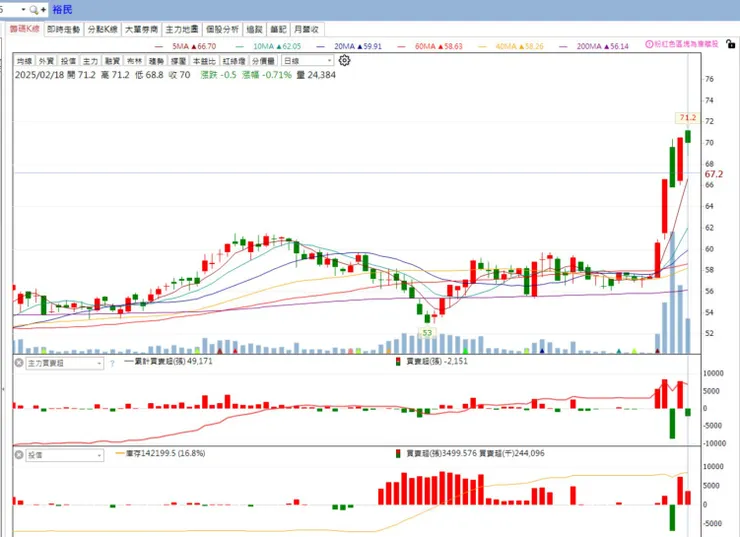This screenshot has width=740, height=537.
Task: Click the 裕民 stock name title
Action: pyautogui.click(x=62, y=9)
